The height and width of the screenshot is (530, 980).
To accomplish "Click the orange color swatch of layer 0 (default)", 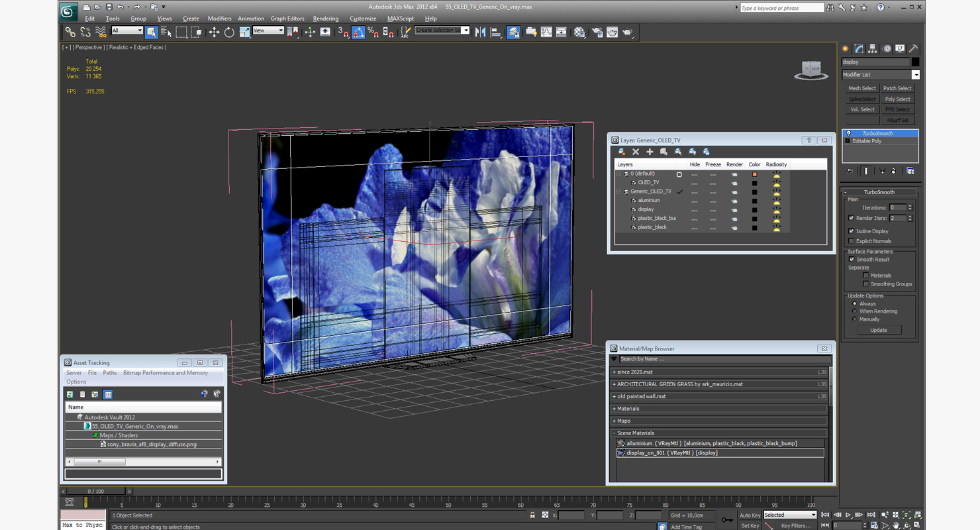I will [754, 174].
